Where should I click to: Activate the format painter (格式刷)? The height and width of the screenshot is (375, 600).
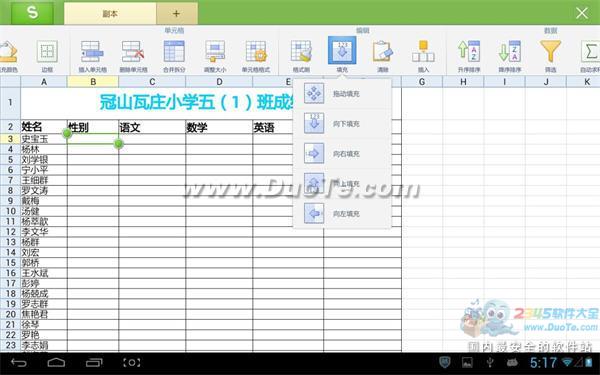click(x=301, y=52)
